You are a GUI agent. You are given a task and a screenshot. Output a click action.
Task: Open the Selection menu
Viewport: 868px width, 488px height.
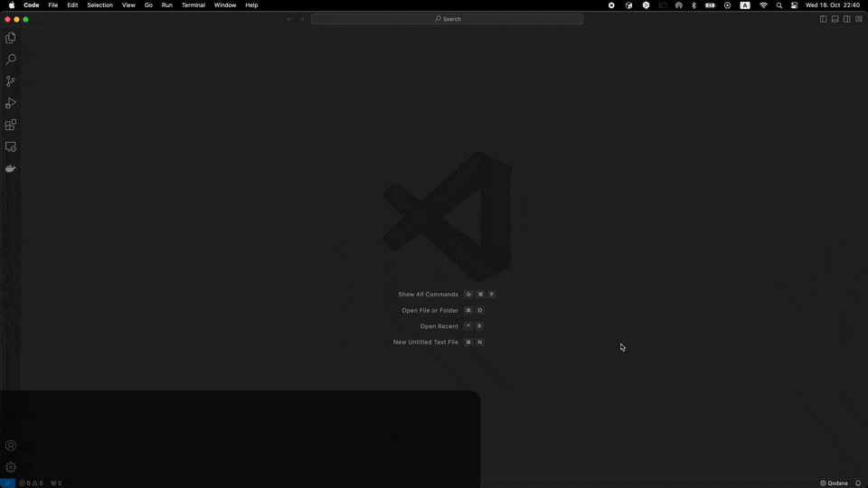tap(99, 5)
